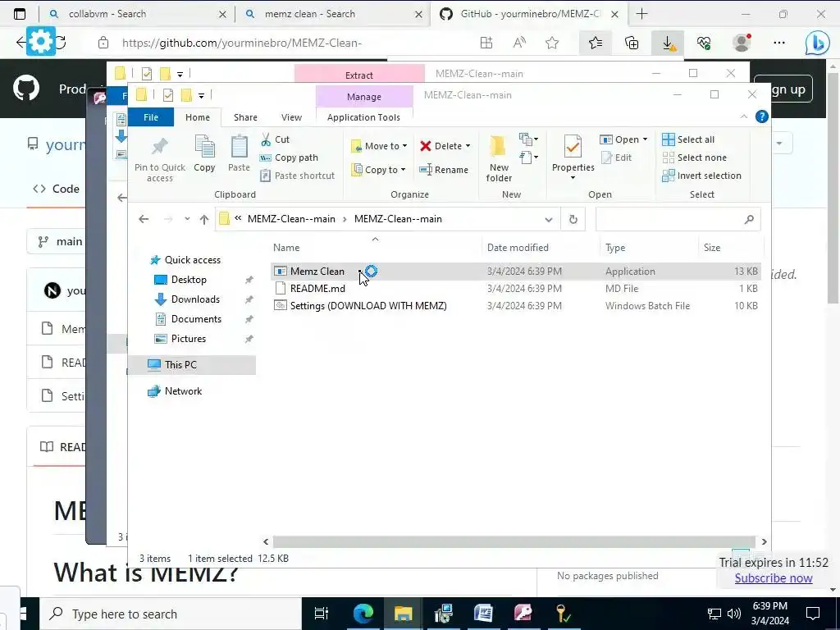Open Application Tools tab
Image resolution: width=840 pixels, height=630 pixels.
pos(363,117)
